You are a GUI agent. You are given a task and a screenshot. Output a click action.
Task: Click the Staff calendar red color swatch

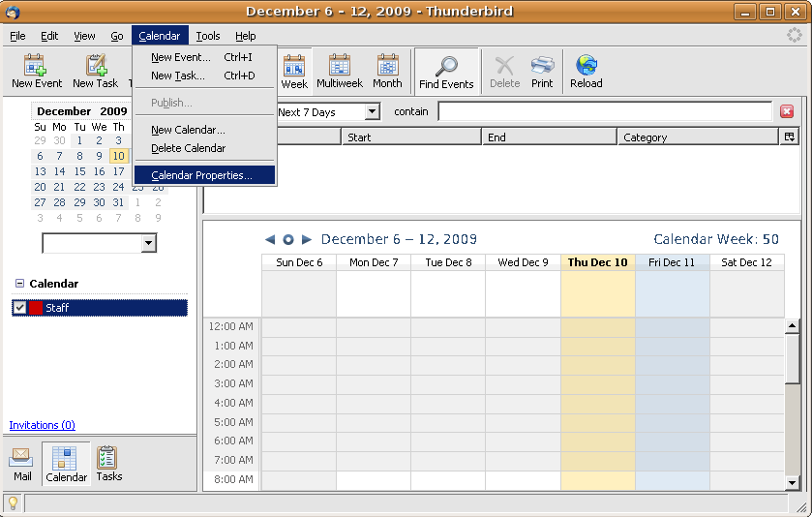click(36, 308)
